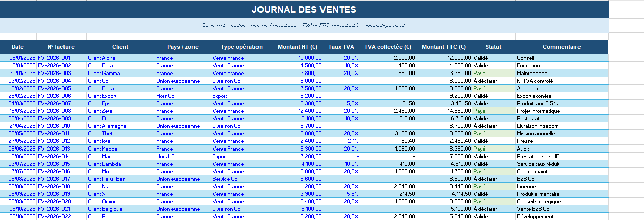The image size is (644, 220).
Task: Click the TVA amount 2.640,00
Action: (388, 216)
